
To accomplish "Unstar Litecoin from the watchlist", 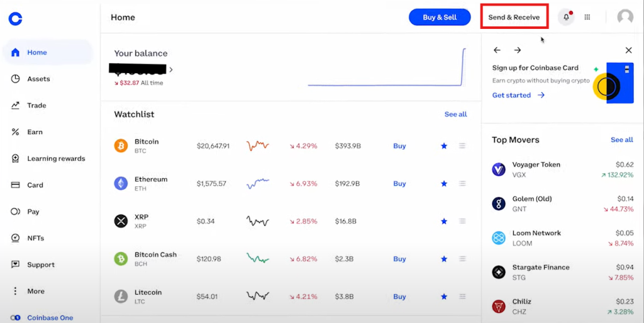I will 444,297.
